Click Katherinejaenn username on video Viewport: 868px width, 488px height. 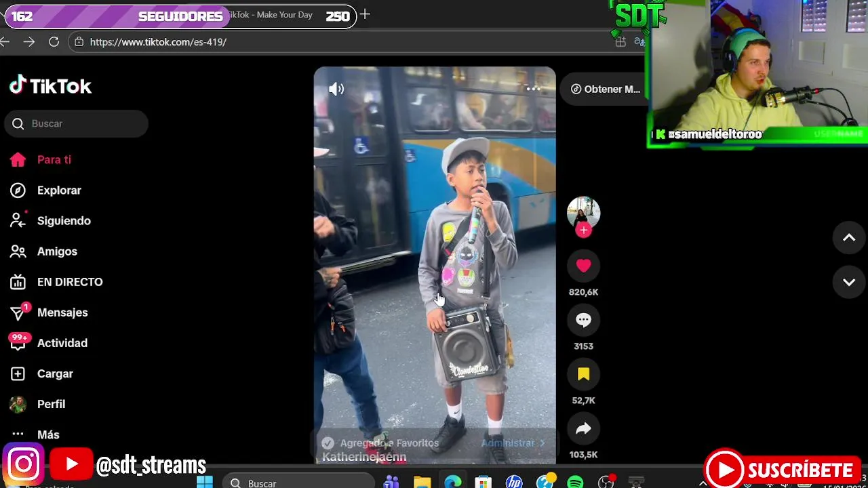pos(364,457)
